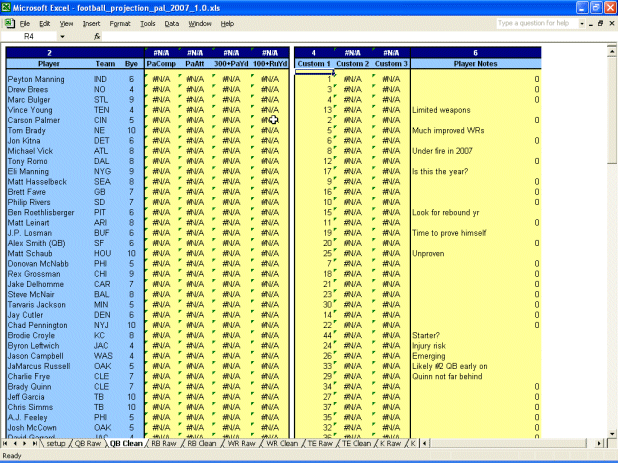Open the Edit menu
This screenshot has width=618, height=463.
45,24
